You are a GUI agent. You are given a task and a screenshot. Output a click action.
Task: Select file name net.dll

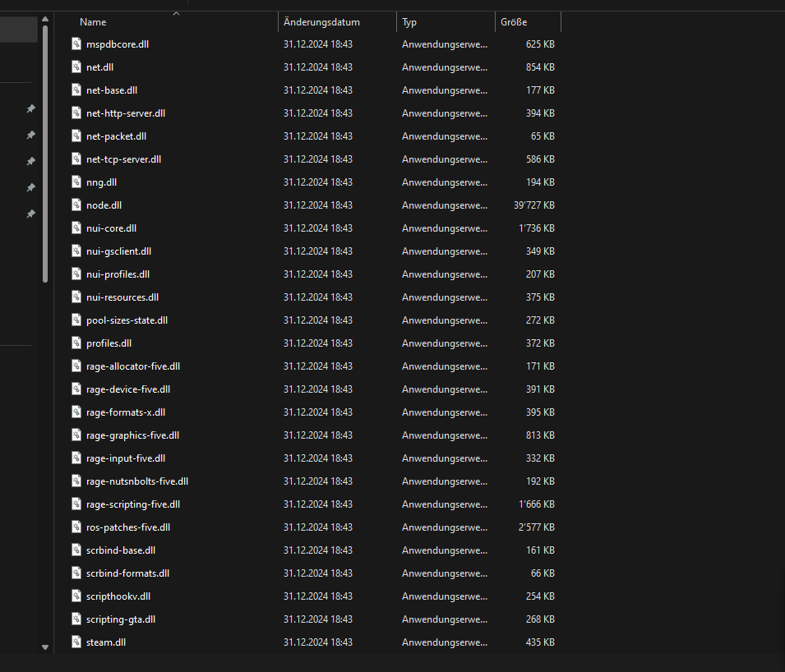99,67
